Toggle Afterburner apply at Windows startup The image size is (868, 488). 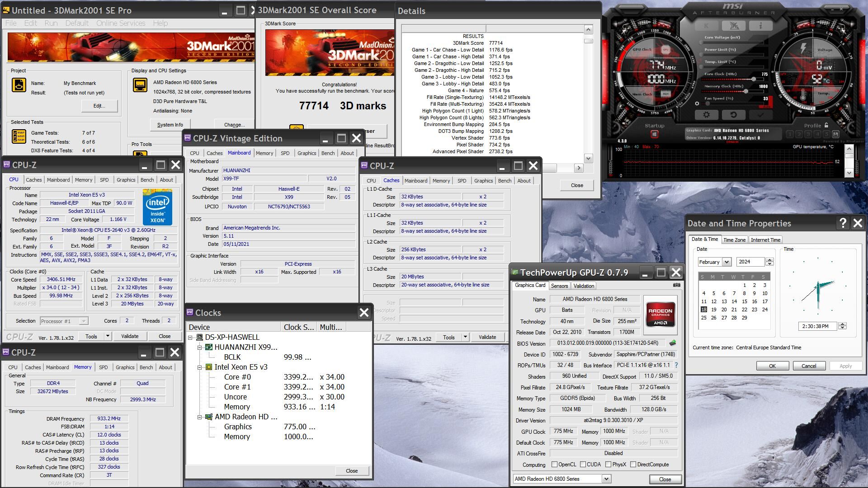pyautogui.click(x=654, y=134)
